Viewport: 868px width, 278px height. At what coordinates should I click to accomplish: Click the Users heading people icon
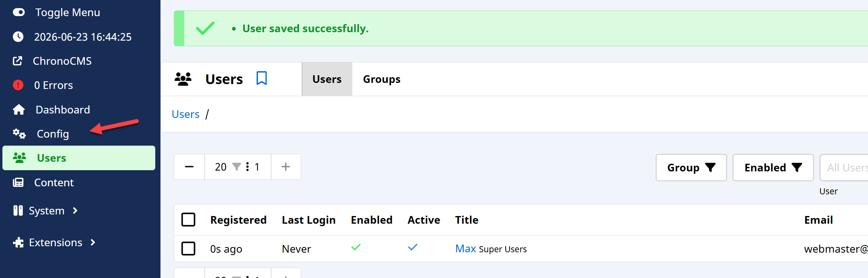183,79
